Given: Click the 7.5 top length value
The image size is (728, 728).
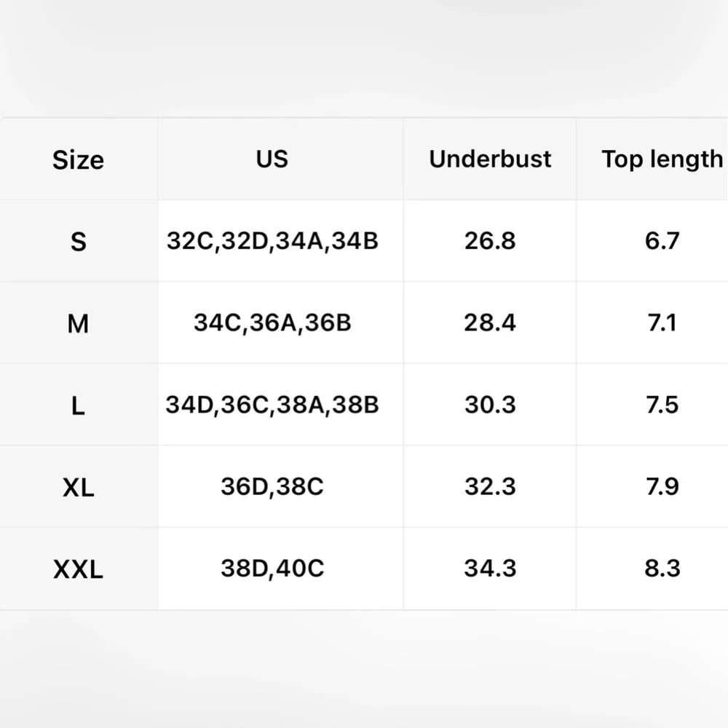Looking at the screenshot, I should (662, 405).
